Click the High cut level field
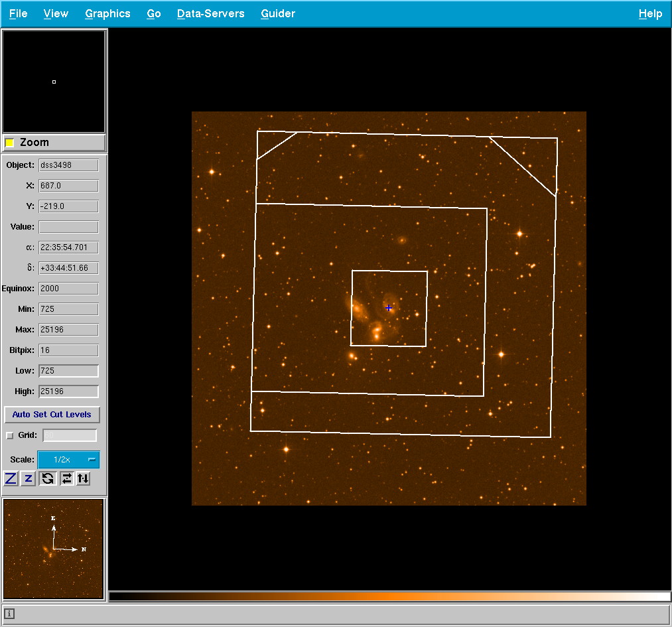The image size is (672, 627). pyautogui.click(x=68, y=391)
